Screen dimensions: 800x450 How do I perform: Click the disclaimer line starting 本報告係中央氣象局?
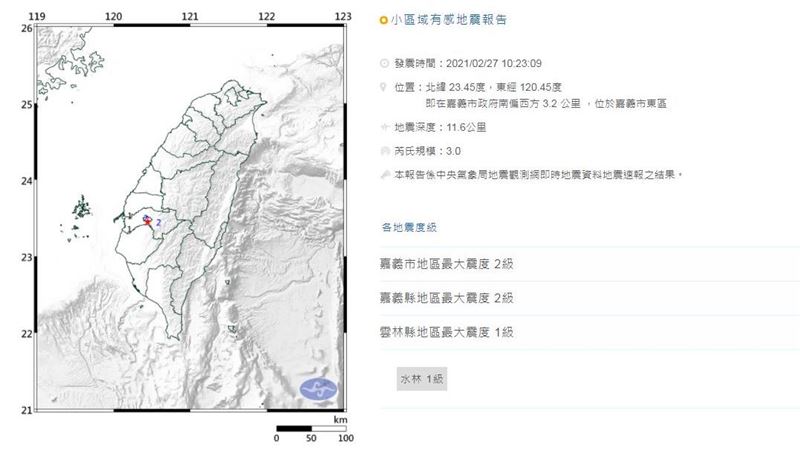click(x=538, y=174)
